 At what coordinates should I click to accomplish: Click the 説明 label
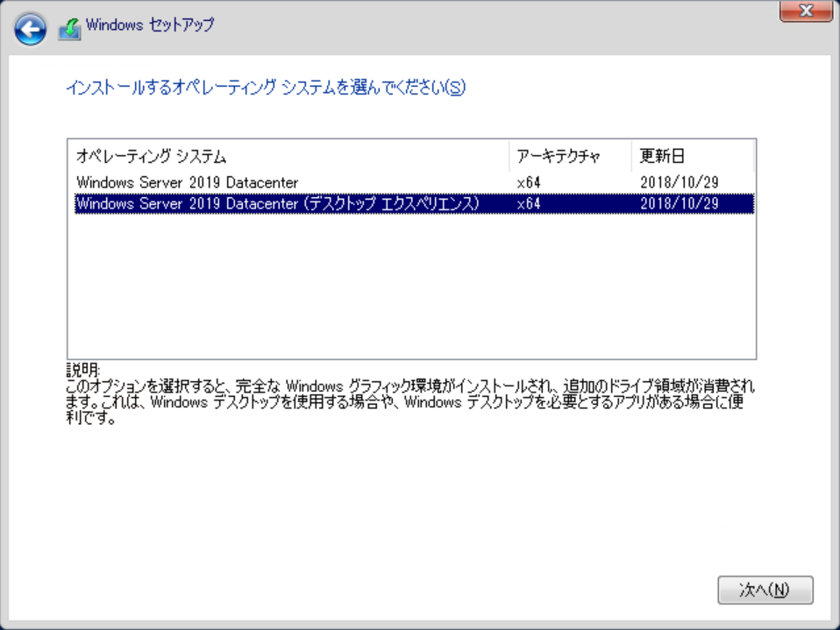82,370
